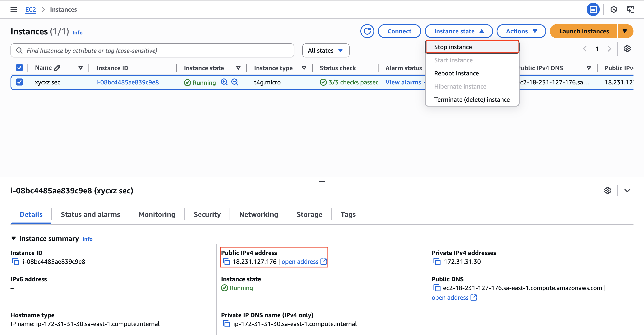Open the hamburger navigation menu
The image size is (644, 335).
pos(14,9)
